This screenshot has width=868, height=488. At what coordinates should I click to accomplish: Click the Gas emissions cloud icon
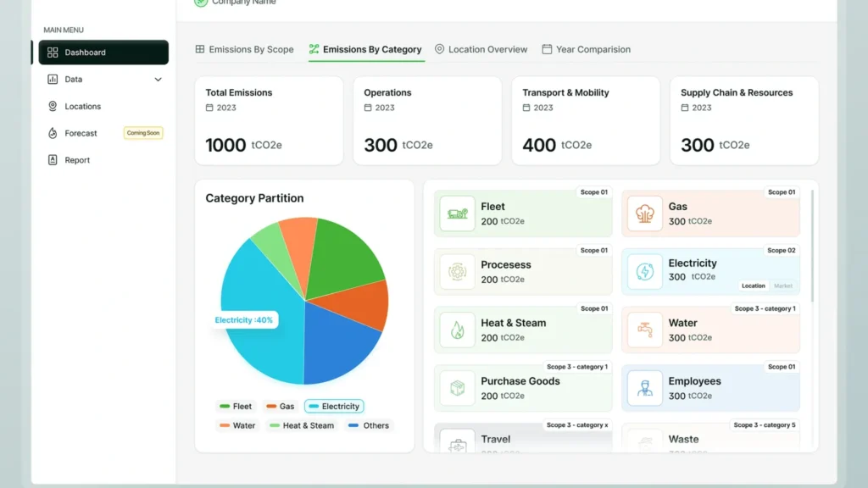[645, 213]
